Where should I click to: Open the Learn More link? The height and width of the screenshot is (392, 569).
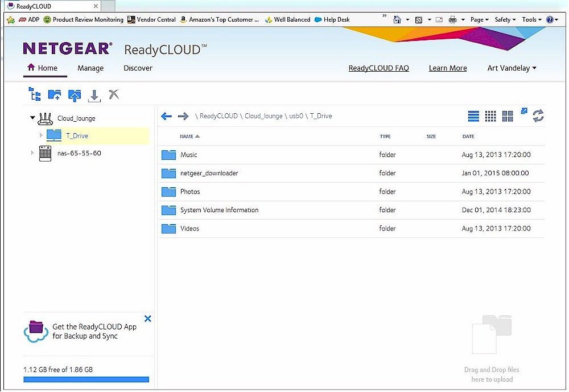pos(448,68)
